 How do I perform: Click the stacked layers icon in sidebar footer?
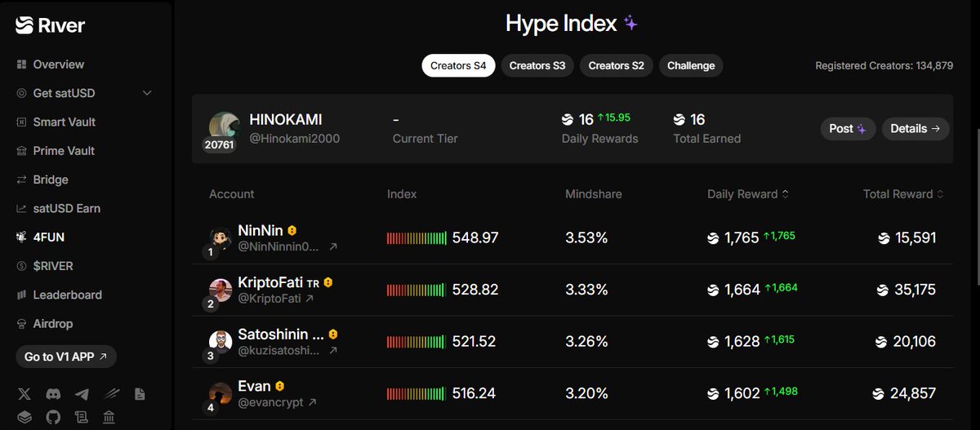point(24,418)
